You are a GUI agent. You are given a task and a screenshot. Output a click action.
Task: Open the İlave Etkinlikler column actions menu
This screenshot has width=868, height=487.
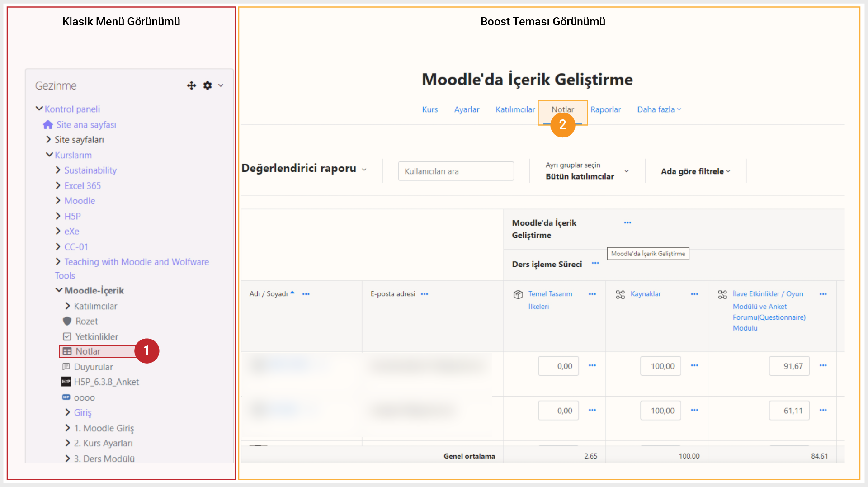(x=823, y=294)
